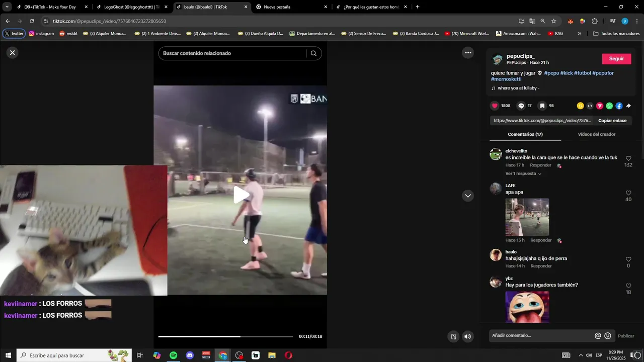Reload the page
Screen dimensions: 644x362
(32, 21)
